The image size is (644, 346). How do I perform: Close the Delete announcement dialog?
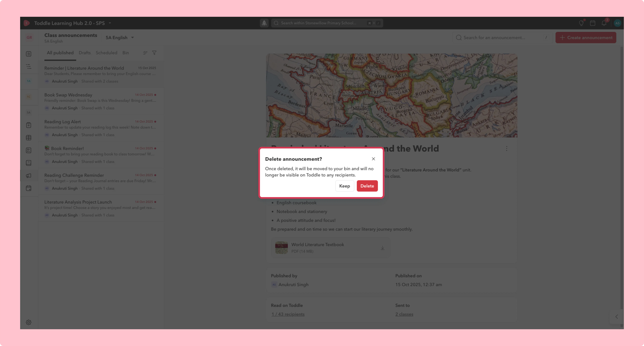coord(373,159)
